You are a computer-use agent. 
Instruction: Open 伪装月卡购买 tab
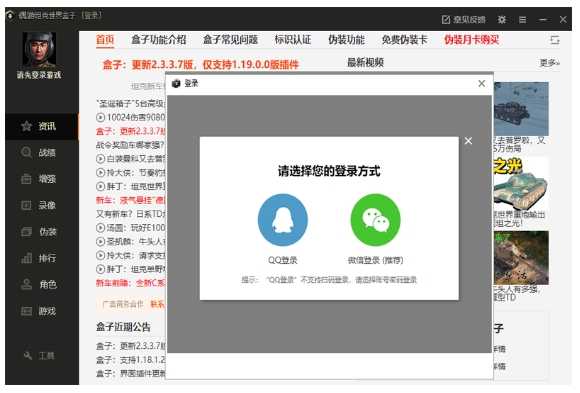click(472, 40)
